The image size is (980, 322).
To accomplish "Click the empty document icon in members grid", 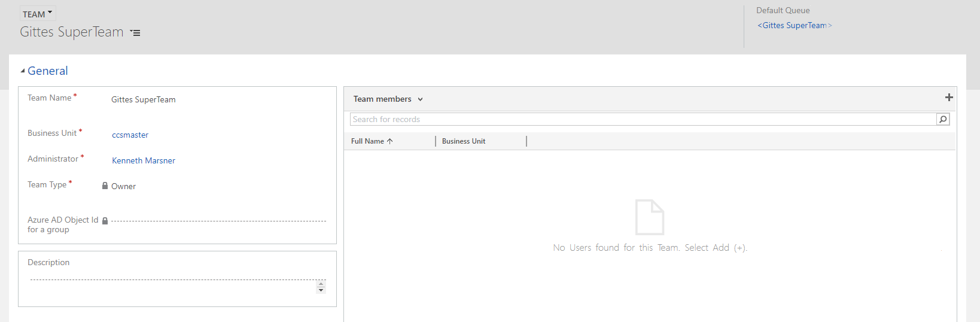I will (x=650, y=217).
